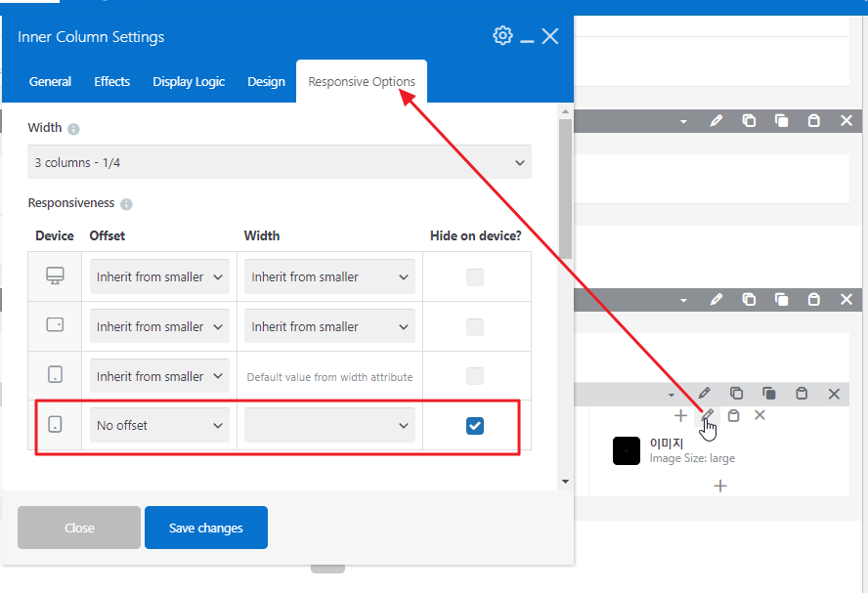
Task: Click the desktop monitor device icon
Action: pyautogui.click(x=55, y=275)
